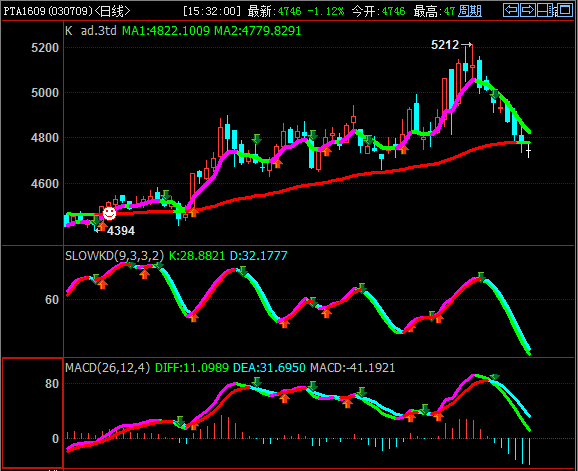578x471 pixels.
Task: Click the 5212 high price annotation
Action: [x=445, y=45]
